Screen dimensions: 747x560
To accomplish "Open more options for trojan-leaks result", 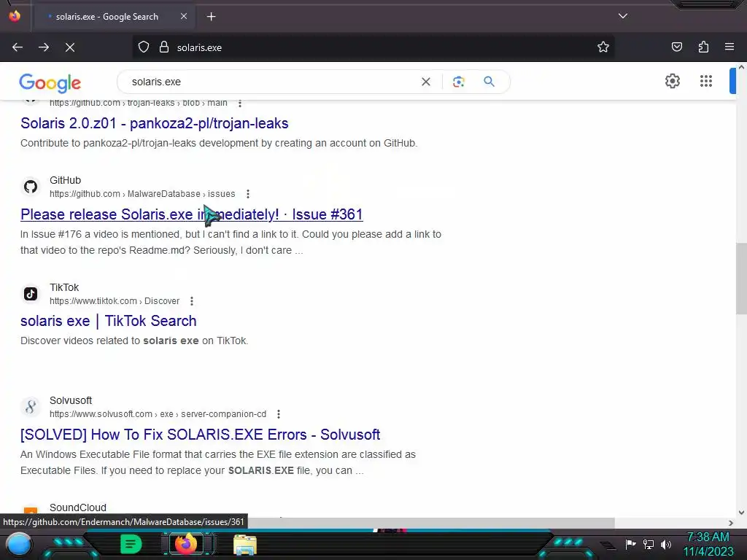I will coord(240,104).
